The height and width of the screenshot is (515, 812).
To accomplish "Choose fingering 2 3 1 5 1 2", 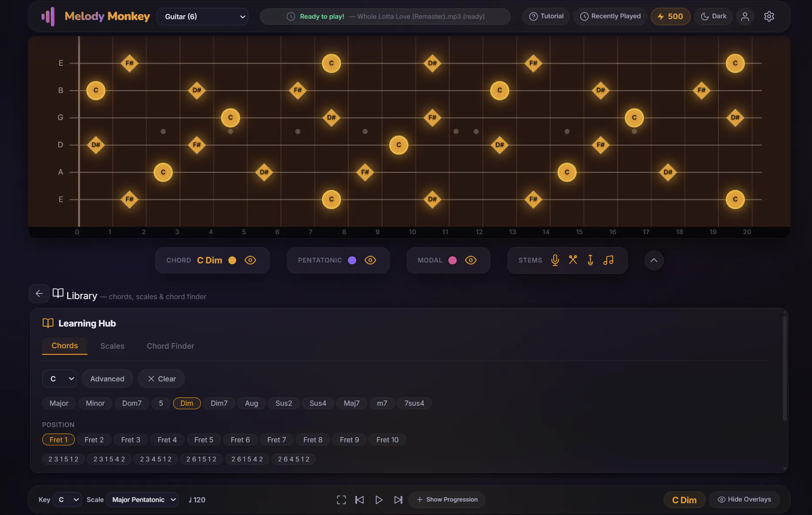I will point(63,459).
